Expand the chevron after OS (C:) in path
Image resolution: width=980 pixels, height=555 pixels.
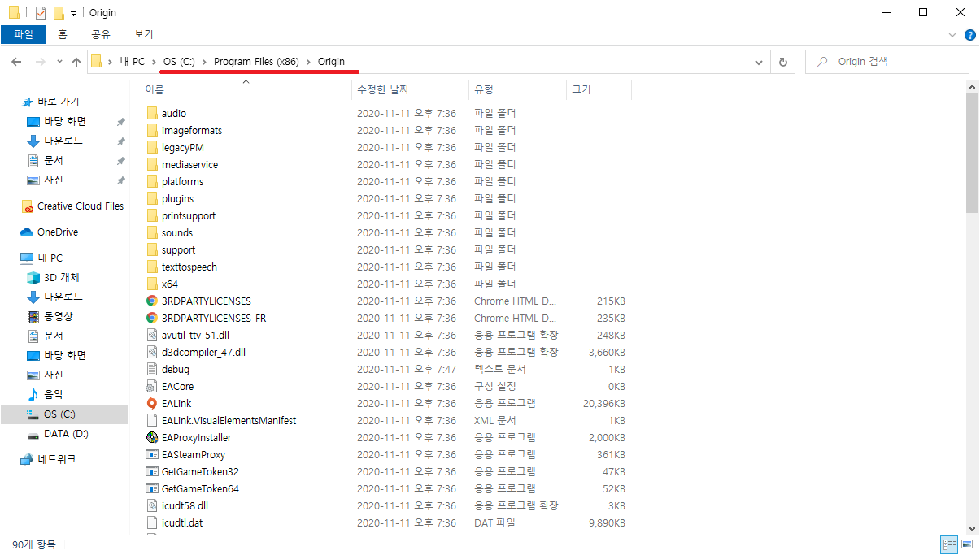tap(204, 62)
